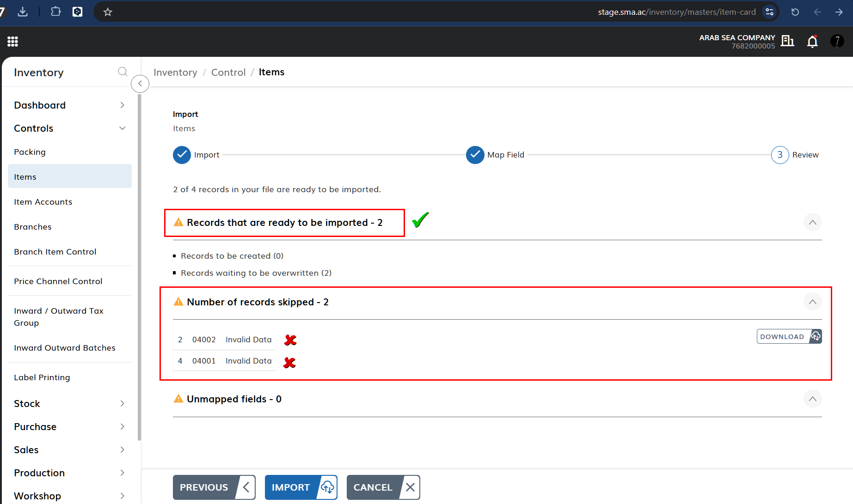Click the step 3 Review circle
Image resolution: width=853 pixels, height=504 pixels.
tap(780, 155)
